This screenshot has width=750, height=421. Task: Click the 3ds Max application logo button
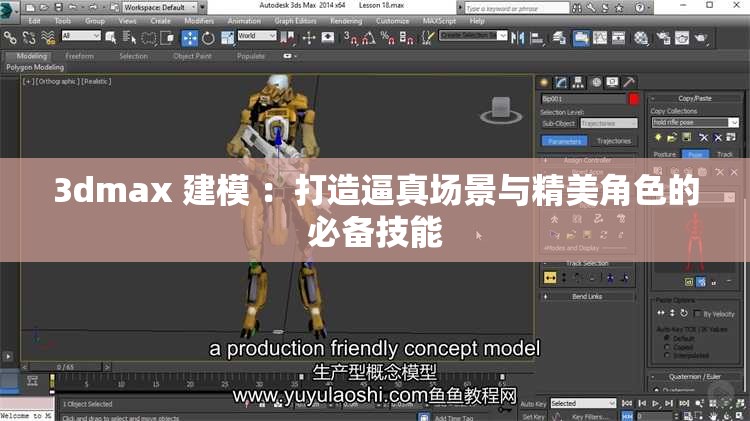pyautogui.click(x=8, y=11)
